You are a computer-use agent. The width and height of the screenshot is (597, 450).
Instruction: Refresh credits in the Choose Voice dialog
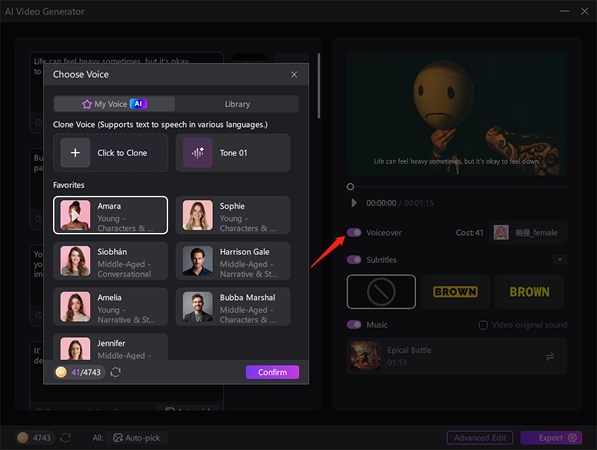coord(116,372)
